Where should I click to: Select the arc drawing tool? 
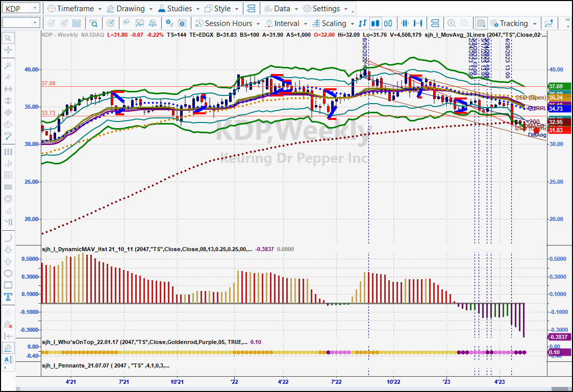8,238
